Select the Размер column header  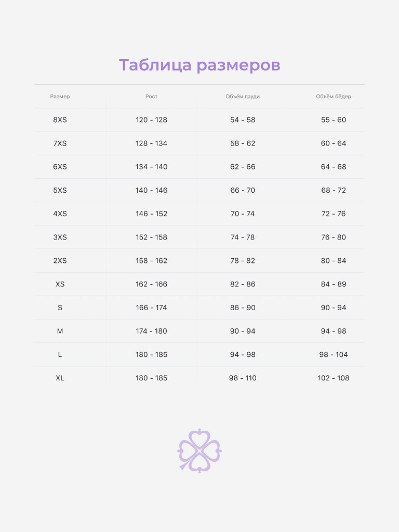point(60,97)
